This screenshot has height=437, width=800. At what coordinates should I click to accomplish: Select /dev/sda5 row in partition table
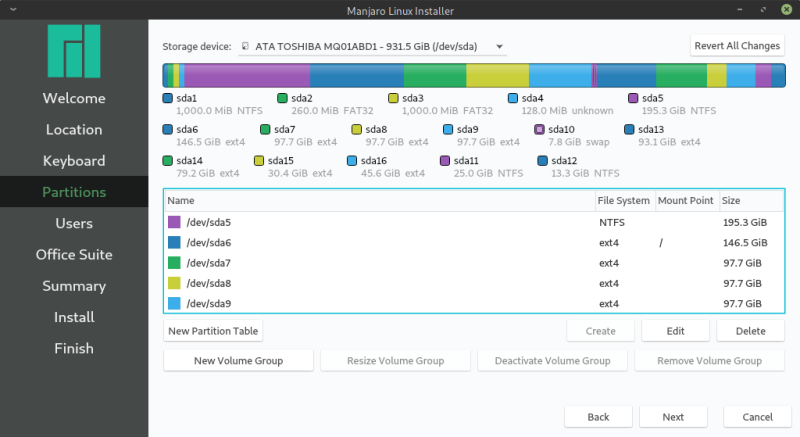click(474, 222)
